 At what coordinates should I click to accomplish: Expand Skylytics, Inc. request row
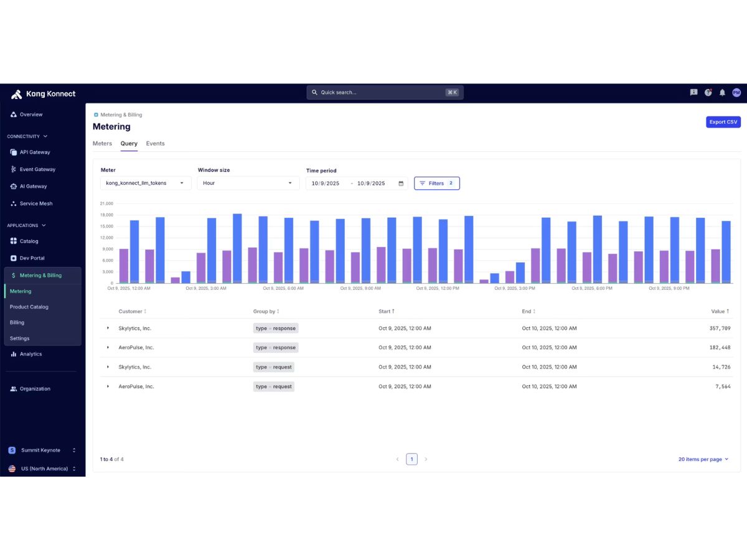tap(108, 367)
